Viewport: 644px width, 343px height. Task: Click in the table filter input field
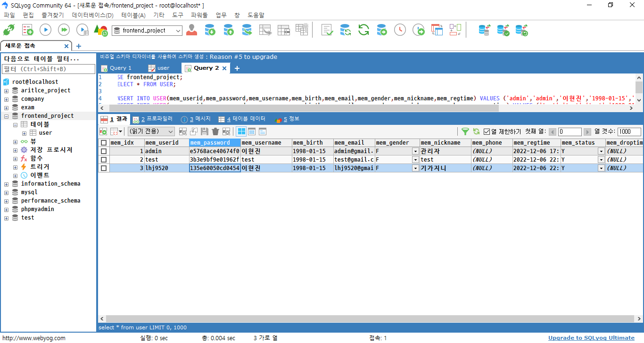[49, 69]
